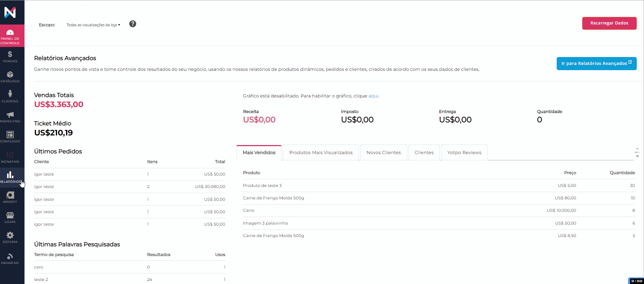Click the 'aqui' link to enable chart

coord(373,96)
